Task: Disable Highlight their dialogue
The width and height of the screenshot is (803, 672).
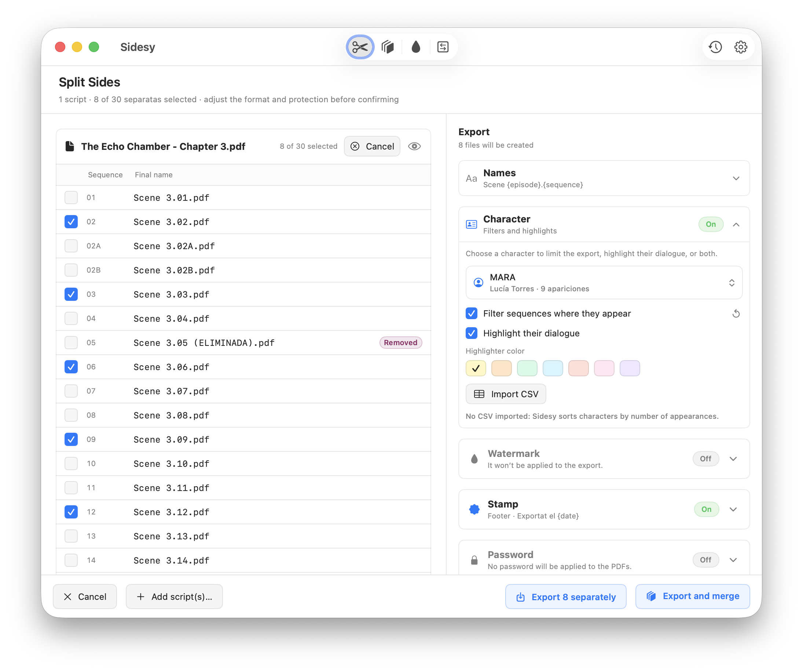Action: [x=472, y=333]
